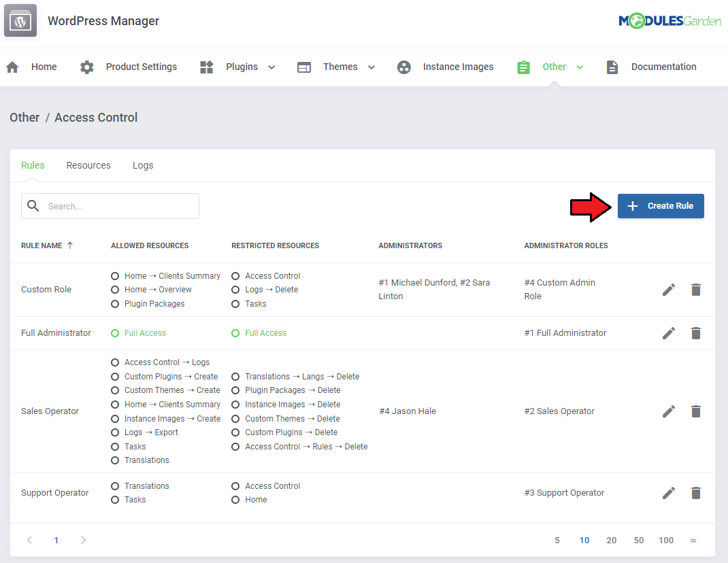Edit the Sales Operator rule

click(x=669, y=411)
